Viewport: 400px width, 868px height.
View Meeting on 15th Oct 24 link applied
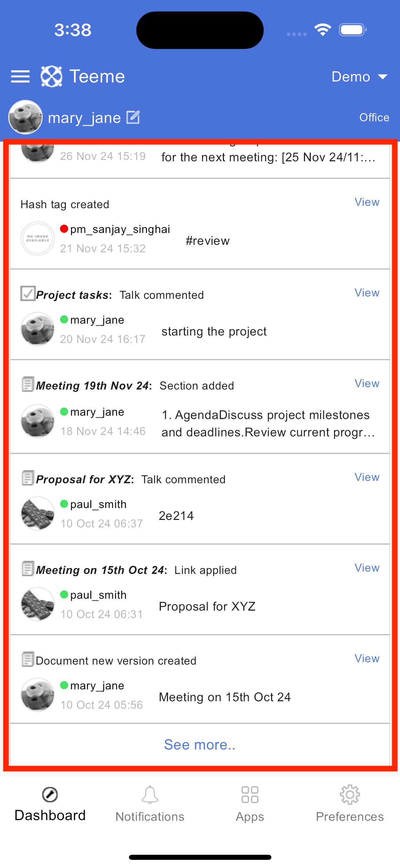click(367, 568)
